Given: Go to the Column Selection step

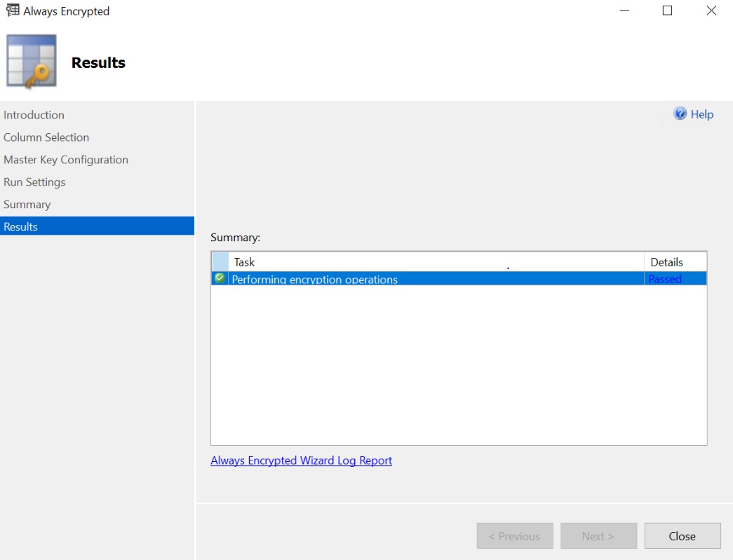Looking at the screenshot, I should [x=46, y=137].
